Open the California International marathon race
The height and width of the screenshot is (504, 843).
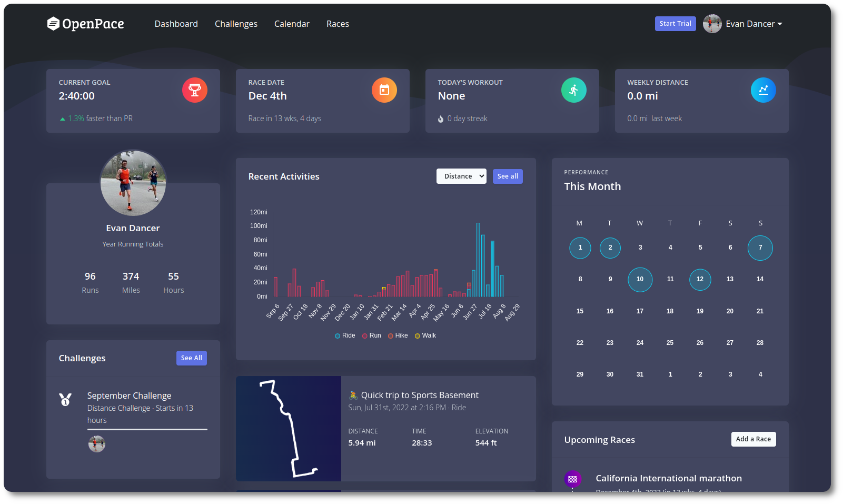(669, 478)
